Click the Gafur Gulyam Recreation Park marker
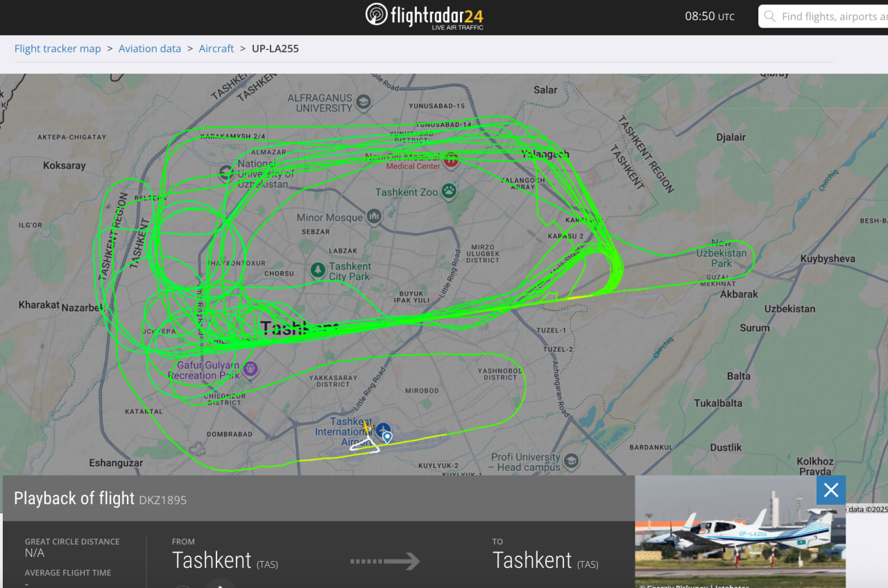Screen dimensions: 888x588 point(250,370)
